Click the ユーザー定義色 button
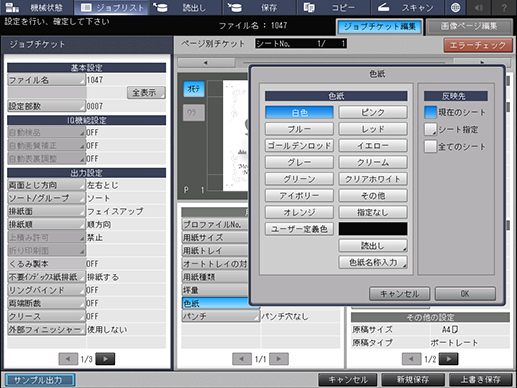 [x=299, y=229]
